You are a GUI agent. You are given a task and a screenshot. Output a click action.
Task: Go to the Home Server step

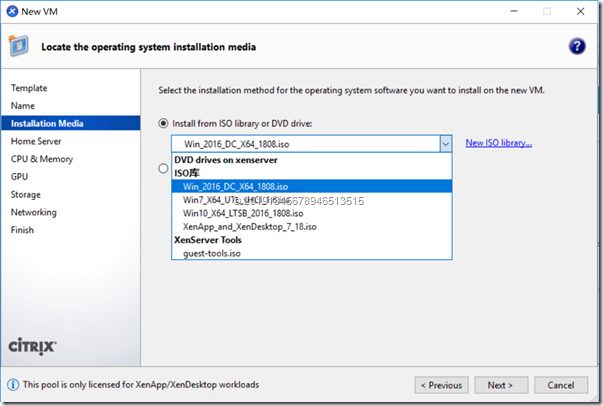36,141
